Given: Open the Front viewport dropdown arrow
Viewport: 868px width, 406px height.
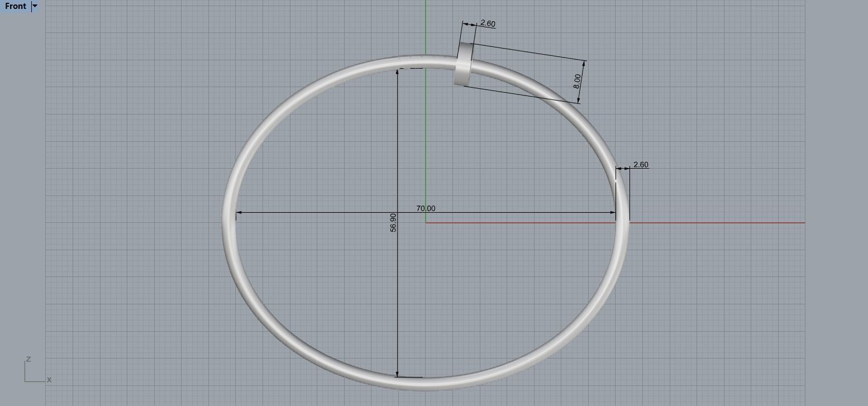Looking at the screenshot, I should [35, 6].
